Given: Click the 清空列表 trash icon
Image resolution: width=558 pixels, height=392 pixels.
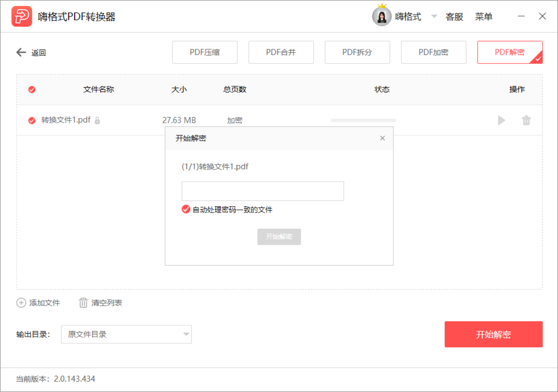Looking at the screenshot, I should coord(83,303).
